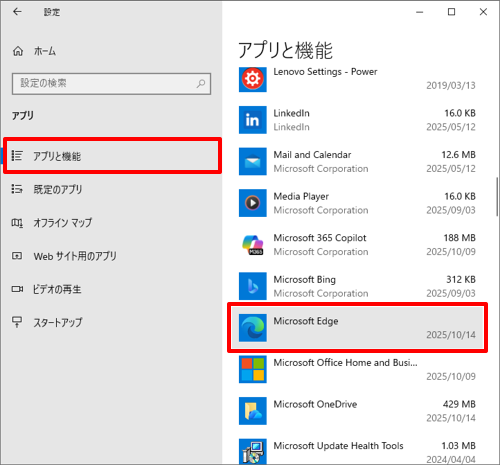Click the Media Player icon
Screen dimensions: 500x465
click(253, 203)
